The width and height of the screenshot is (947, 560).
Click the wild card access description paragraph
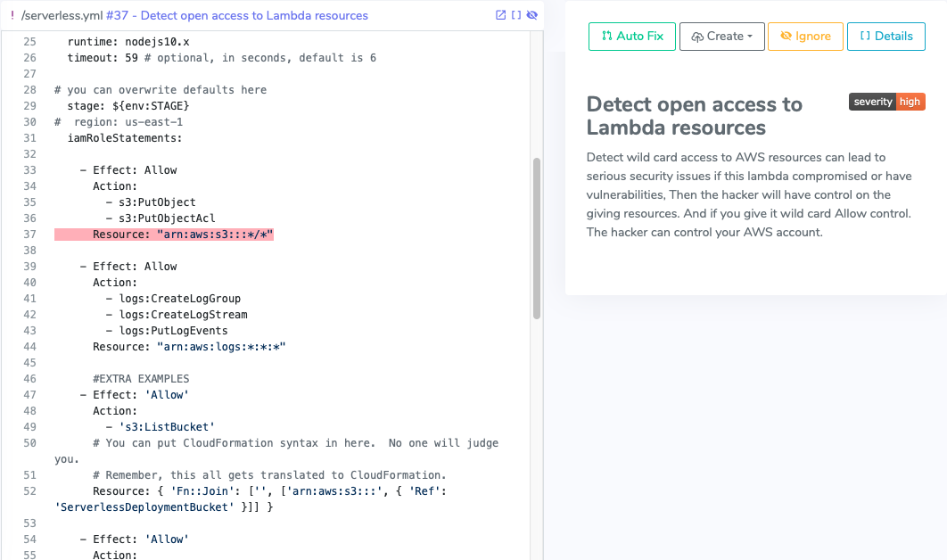pyautogui.click(x=749, y=194)
